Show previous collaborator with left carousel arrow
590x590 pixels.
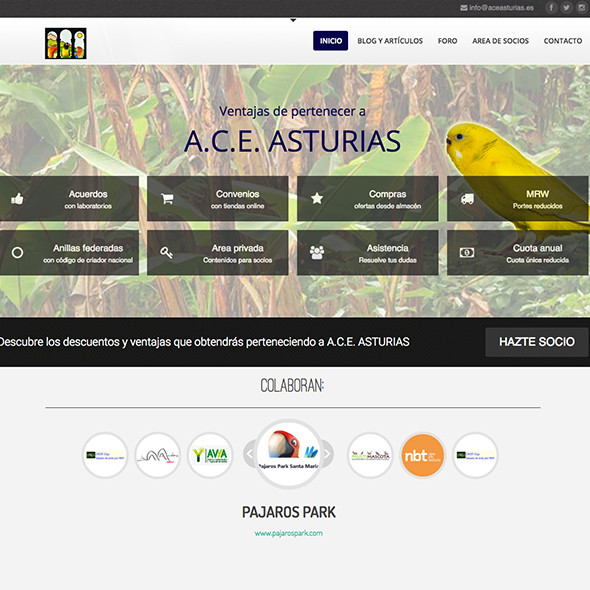pos(249,454)
